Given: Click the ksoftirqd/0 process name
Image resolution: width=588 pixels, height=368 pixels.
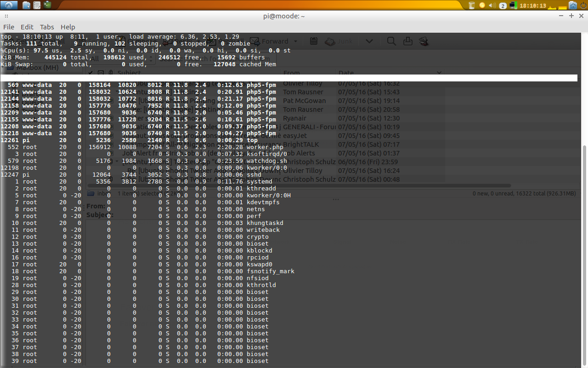Looking at the screenshot, I should (267, 154).
